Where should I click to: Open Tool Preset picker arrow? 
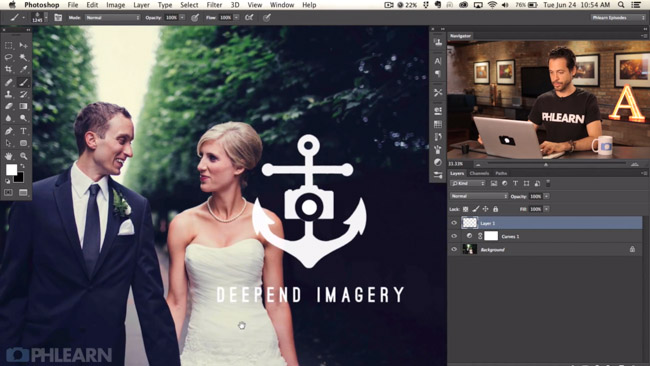coord(23,17)
